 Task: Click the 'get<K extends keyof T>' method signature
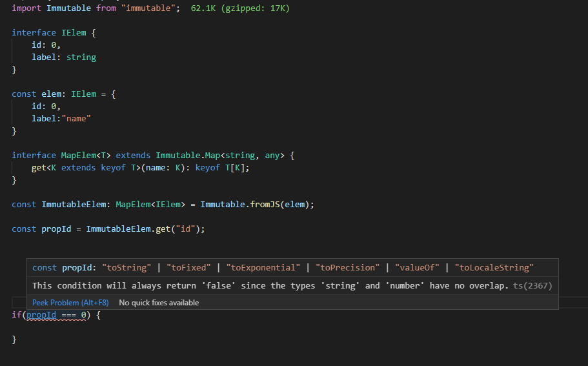tap(141, 168)
